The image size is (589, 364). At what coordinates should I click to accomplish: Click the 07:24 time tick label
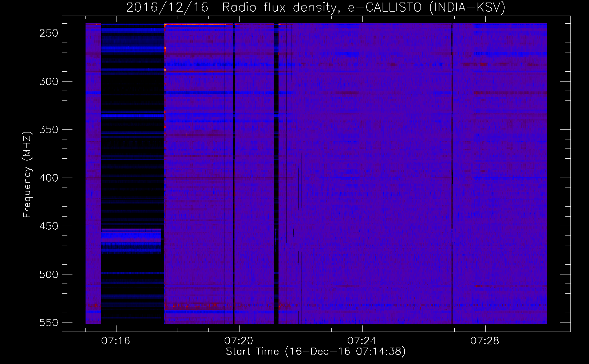click(x=362, y=341)
